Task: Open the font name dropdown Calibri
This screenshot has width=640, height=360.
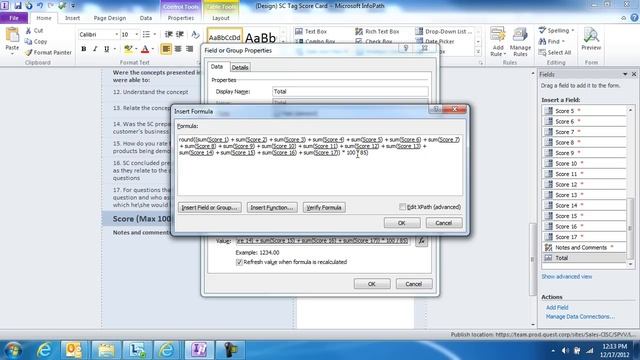Action: click(x=116, y=35)
